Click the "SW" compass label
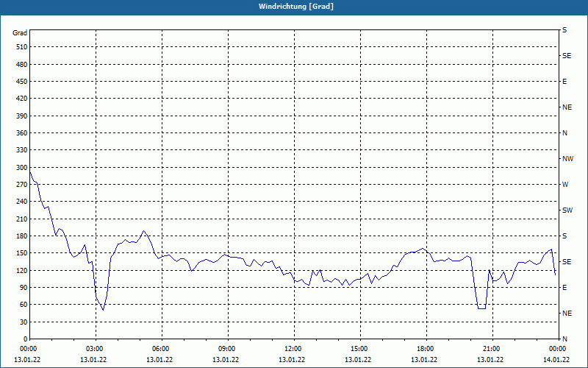 (x=567, y=210)
